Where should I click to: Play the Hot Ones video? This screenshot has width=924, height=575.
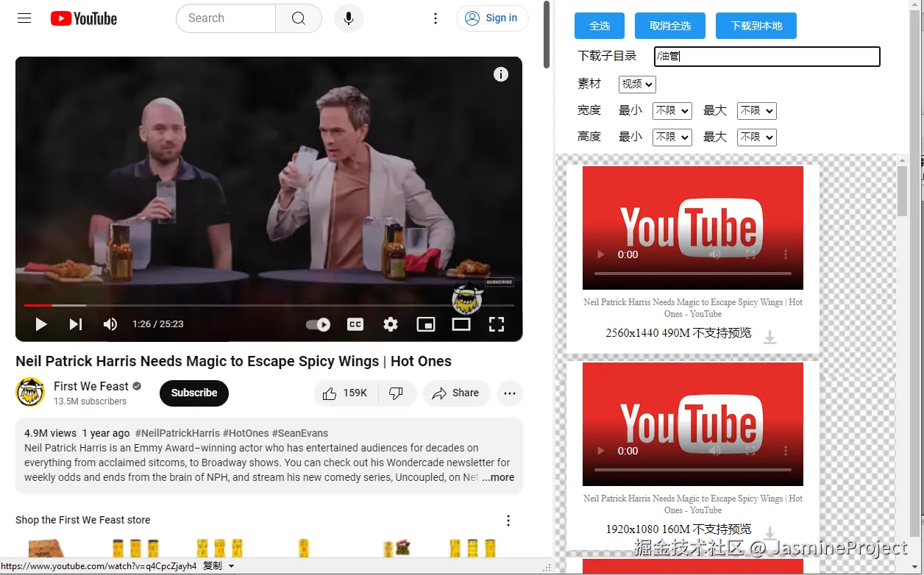click(x=41, y=324)
